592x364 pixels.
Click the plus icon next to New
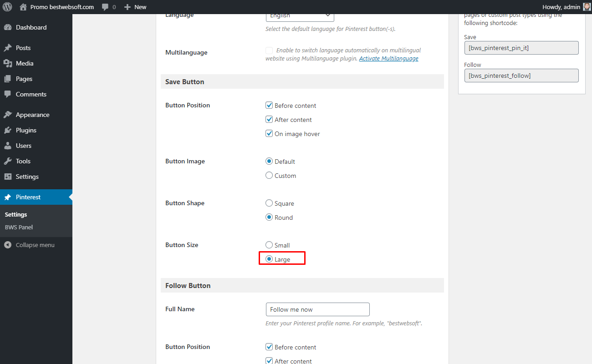click(128, 7)
